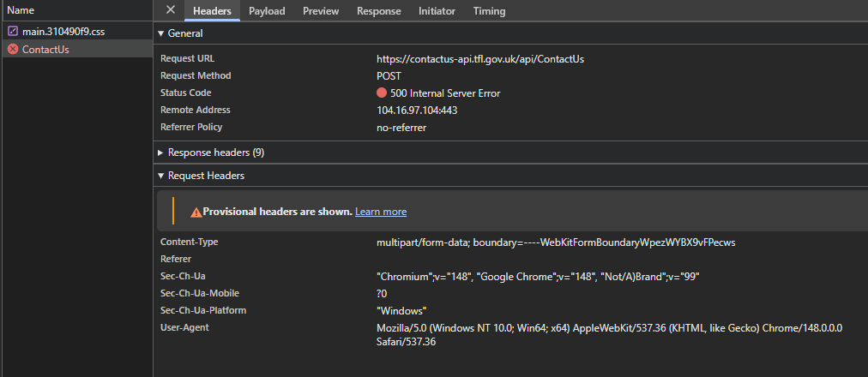The height and width of the screenshot is (377, 868).
Task: Click the red error icon beside ContactUs
Action: click(13, 49)
